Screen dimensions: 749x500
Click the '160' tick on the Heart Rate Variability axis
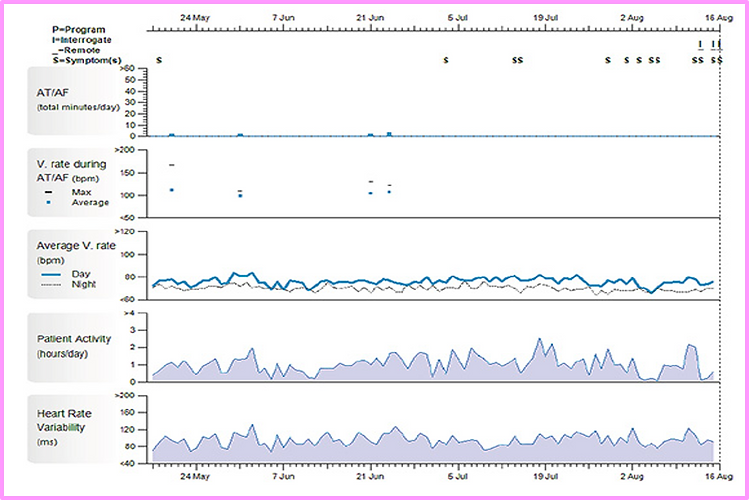pyautogui.click(x=128, y=413)
